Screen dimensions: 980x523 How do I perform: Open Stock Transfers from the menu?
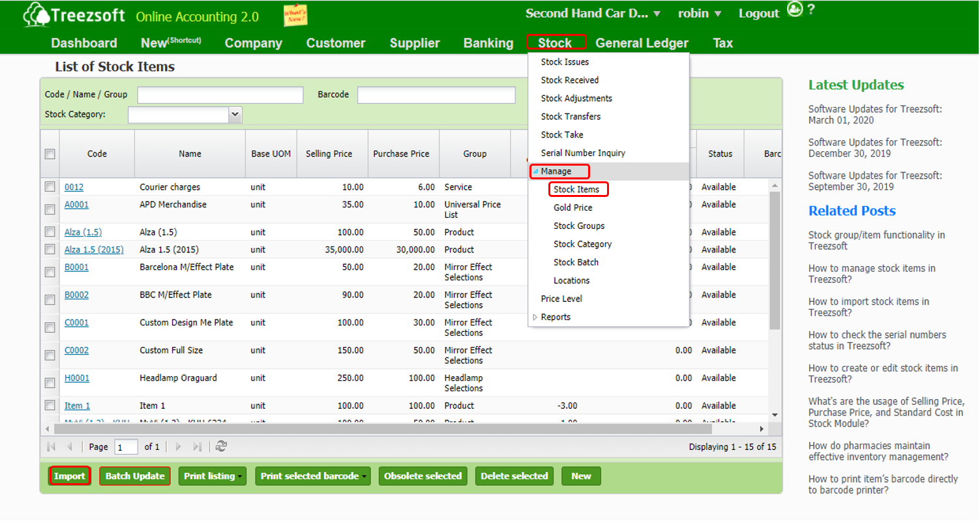click(571, 117)
